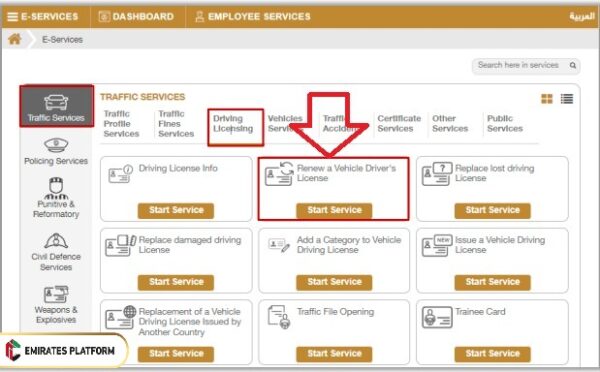This screenshot has height=372, width=600.
Task: Open Punitive & Reformatory in sidebar
Action: [x=56, y=198]
